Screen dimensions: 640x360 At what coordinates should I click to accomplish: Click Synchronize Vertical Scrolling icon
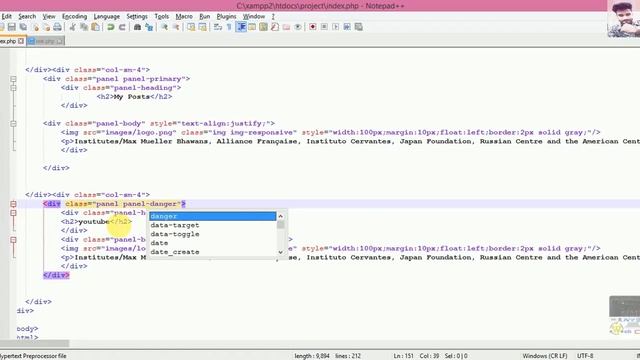[191, 27]
